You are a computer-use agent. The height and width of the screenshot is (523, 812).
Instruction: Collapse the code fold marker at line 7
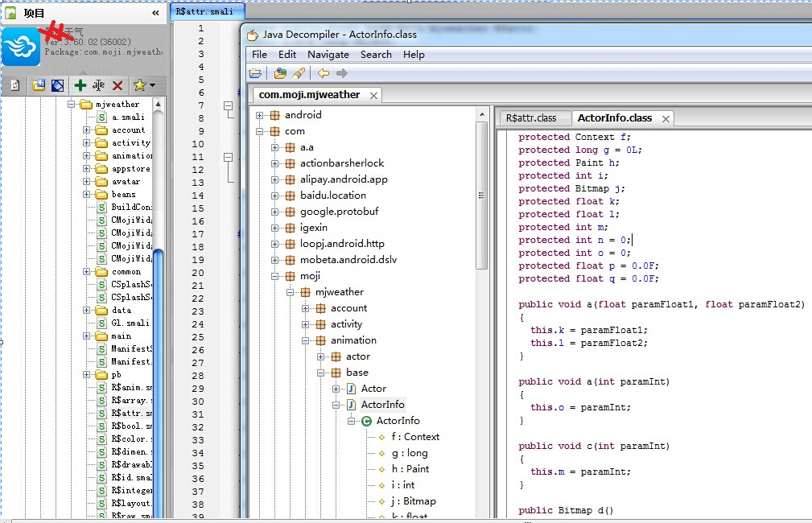point(229,105)
